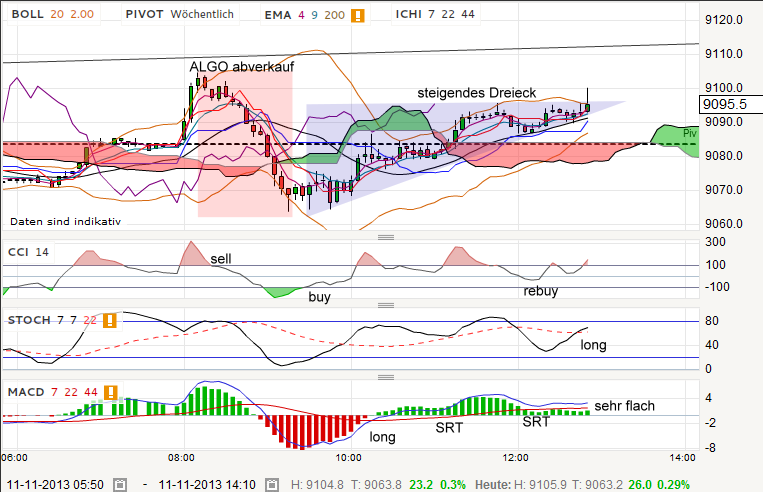
Task: Click current price label 9095.5
Action: (x=730, y=104)
